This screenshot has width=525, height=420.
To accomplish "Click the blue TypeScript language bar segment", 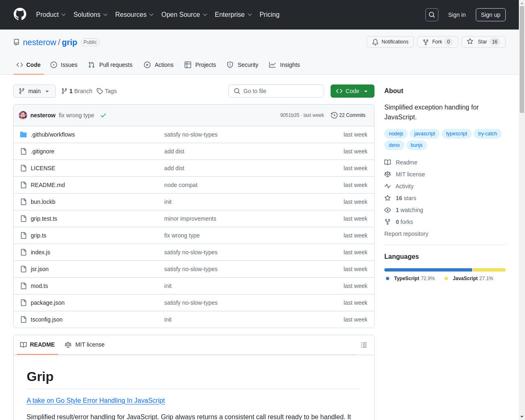I will [428, 270].
